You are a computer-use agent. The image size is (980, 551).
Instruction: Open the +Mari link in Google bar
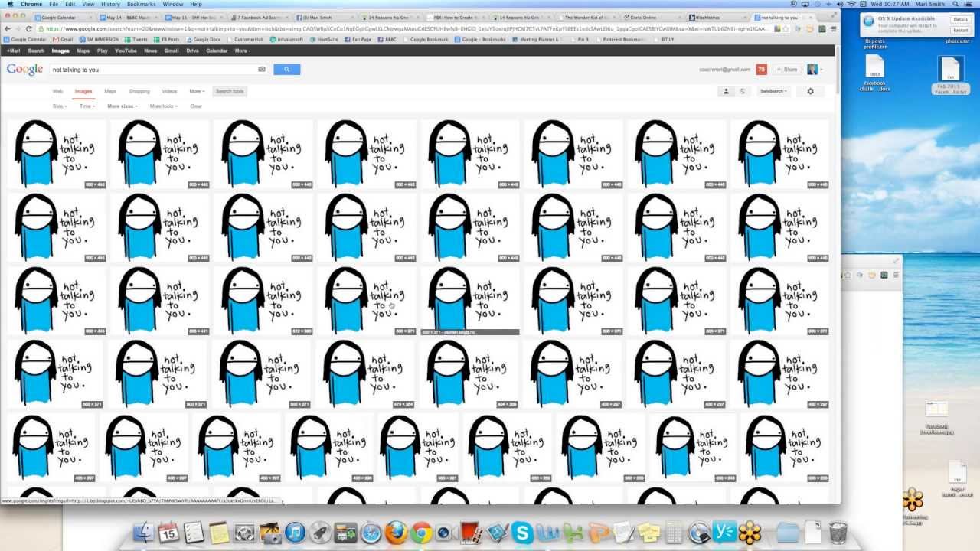(13, 51)
